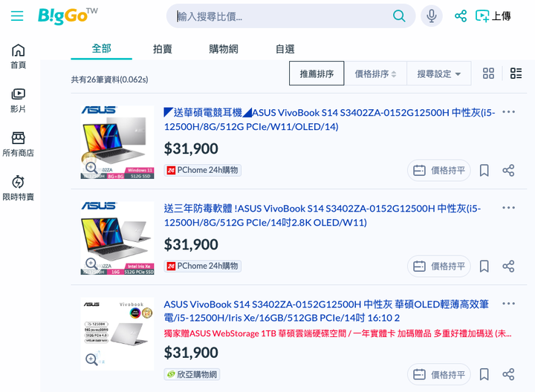Open more options for 欣亞購物網 item

tap(508, 304)
